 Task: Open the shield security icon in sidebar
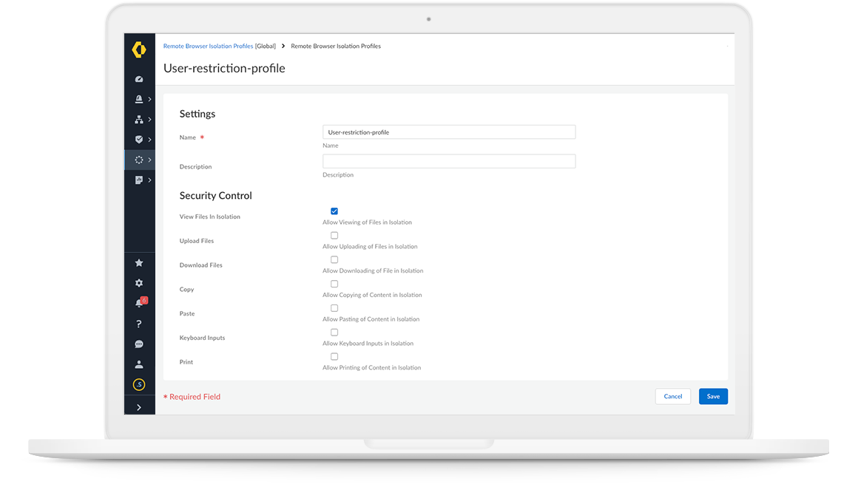tap(138, 139)
